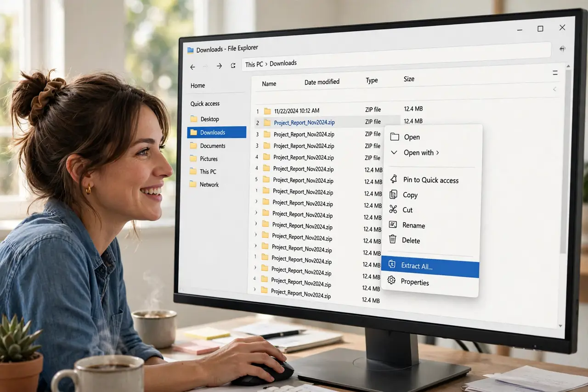The width and height of the screenshot is (588, 392).
Task: Click the icon right of the title bar
Action: pos(562,49)
